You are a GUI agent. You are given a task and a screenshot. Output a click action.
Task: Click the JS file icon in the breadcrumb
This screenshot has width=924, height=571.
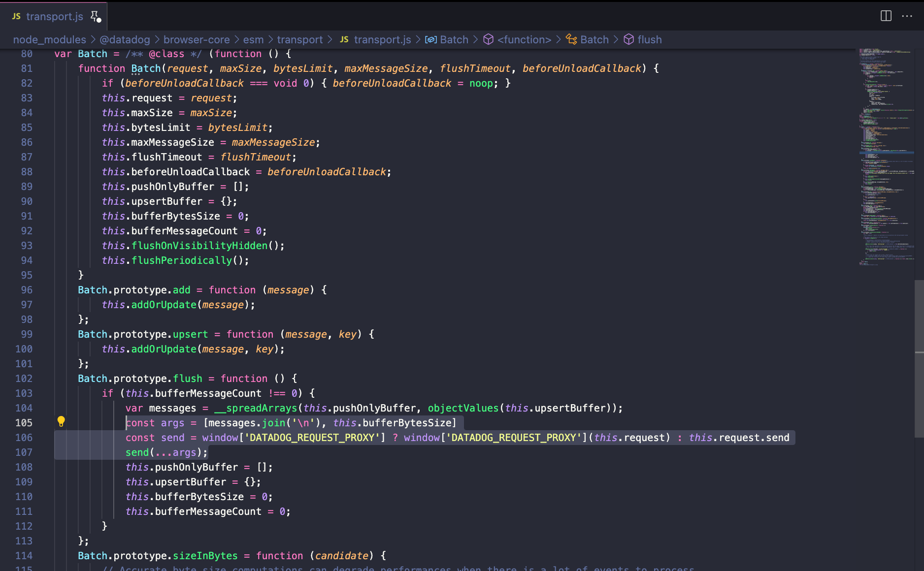(x=344, y=39)
